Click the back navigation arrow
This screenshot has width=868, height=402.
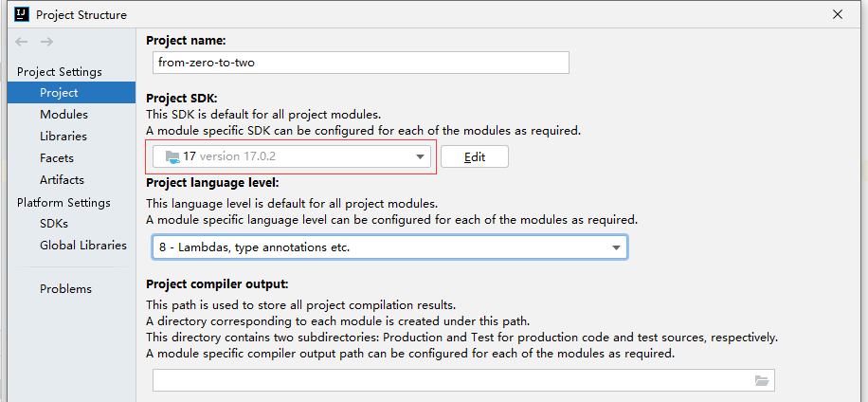point(22,42)
